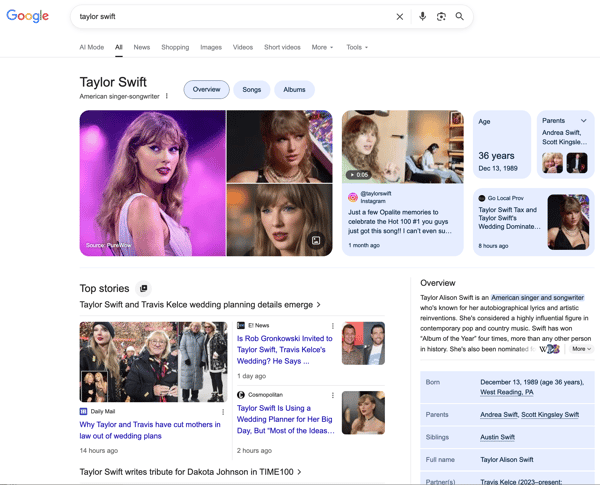
Task: Click the West Reading, PA link
Action: 507,392
